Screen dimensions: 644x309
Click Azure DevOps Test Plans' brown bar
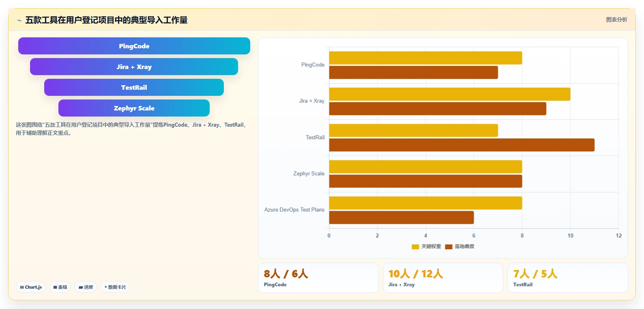(x=401, y=218)
